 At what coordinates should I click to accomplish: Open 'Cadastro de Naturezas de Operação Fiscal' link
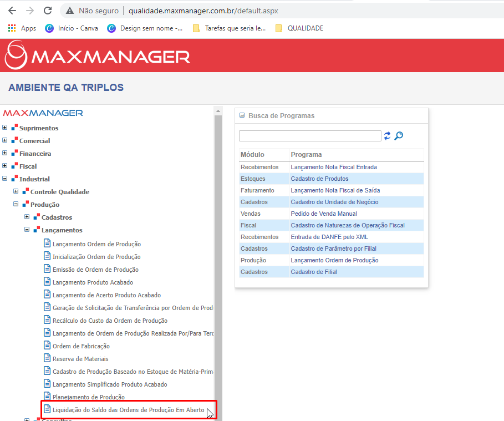tap(348, 225)
